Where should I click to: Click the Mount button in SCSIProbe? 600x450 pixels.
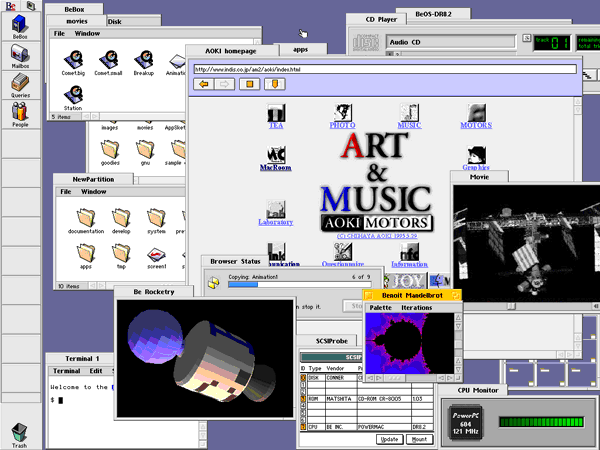[x=420, y=439]
